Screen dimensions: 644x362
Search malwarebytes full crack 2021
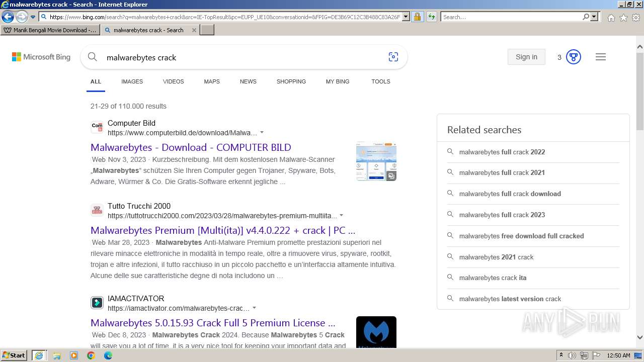coord(502,172)
